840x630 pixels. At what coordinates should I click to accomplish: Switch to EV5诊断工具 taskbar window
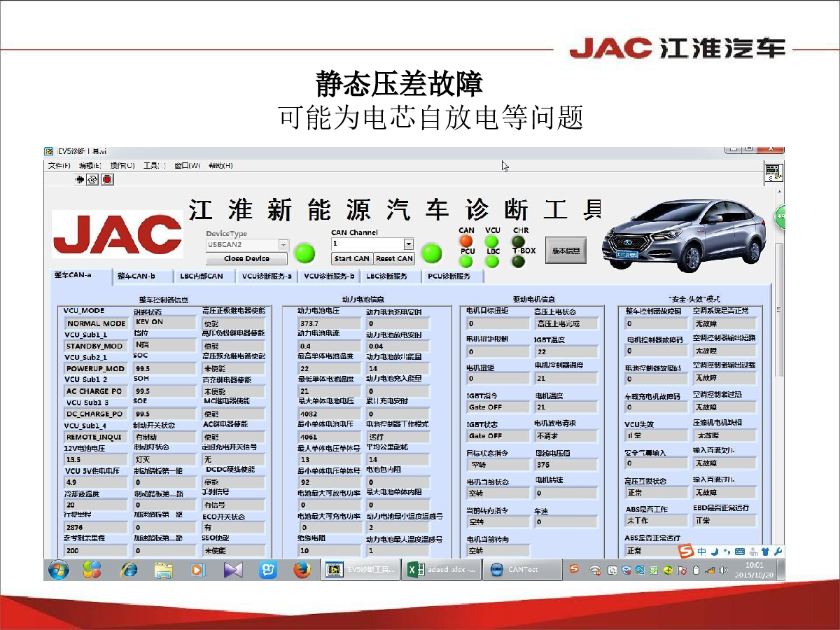pos(361,570)
